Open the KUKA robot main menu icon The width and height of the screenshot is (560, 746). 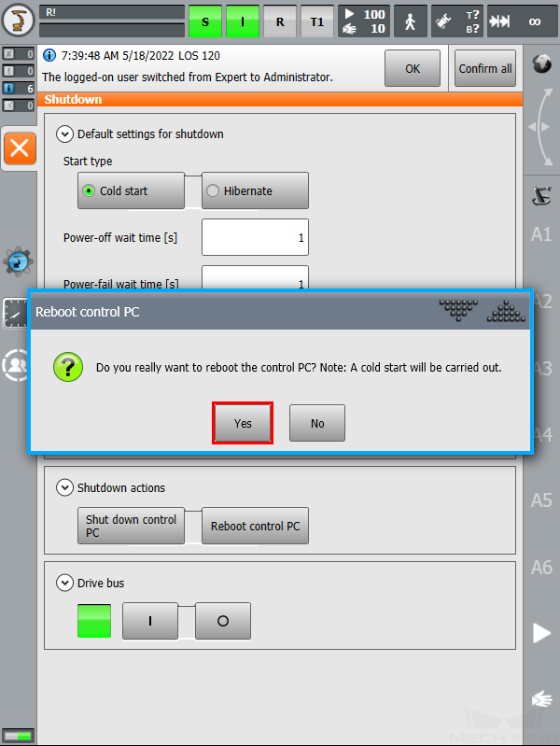18,21
